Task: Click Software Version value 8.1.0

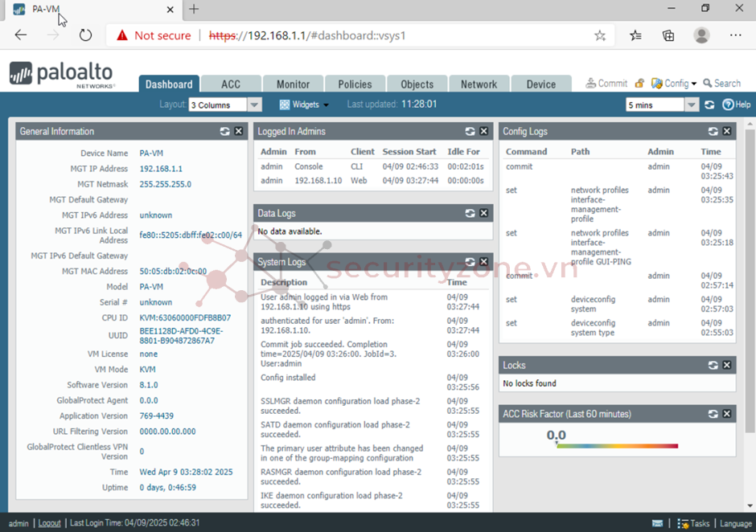Action: click(149, 385)
